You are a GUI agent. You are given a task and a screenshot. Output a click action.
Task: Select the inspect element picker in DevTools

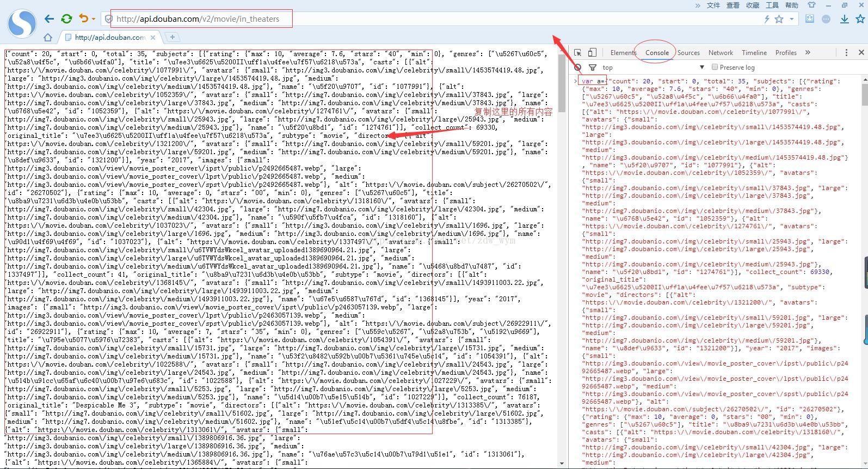pos(578,53)
